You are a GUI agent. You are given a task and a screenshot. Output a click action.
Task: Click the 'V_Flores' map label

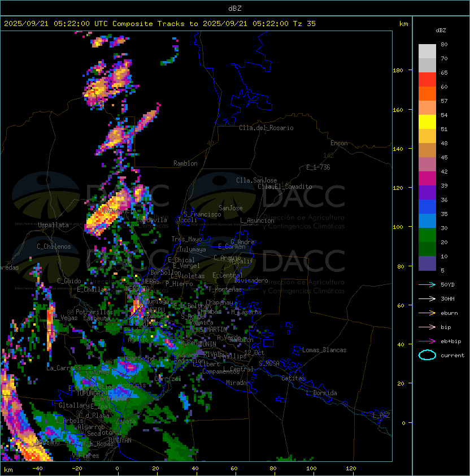85,456
